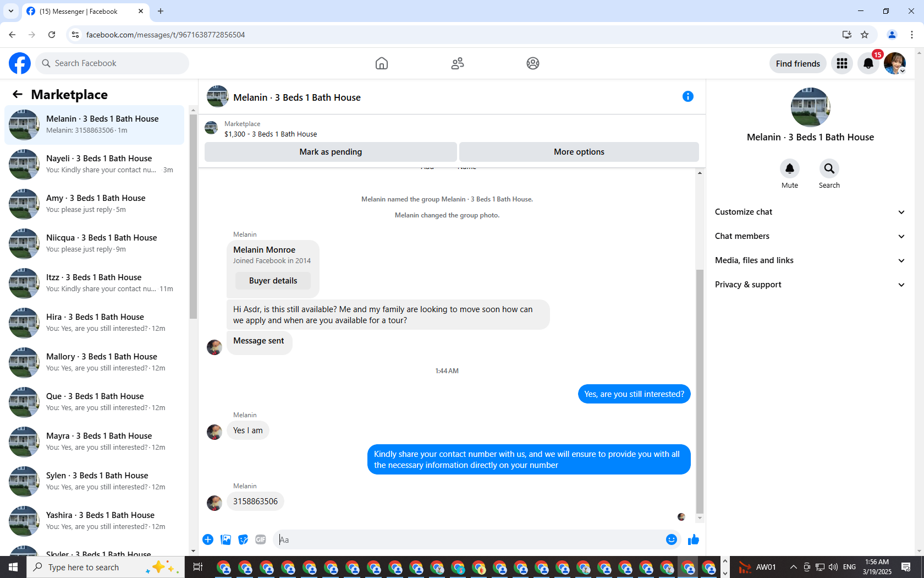Open the Groups icon in top navigation
Screen dimensions: 924x578
tap(533, 63)
